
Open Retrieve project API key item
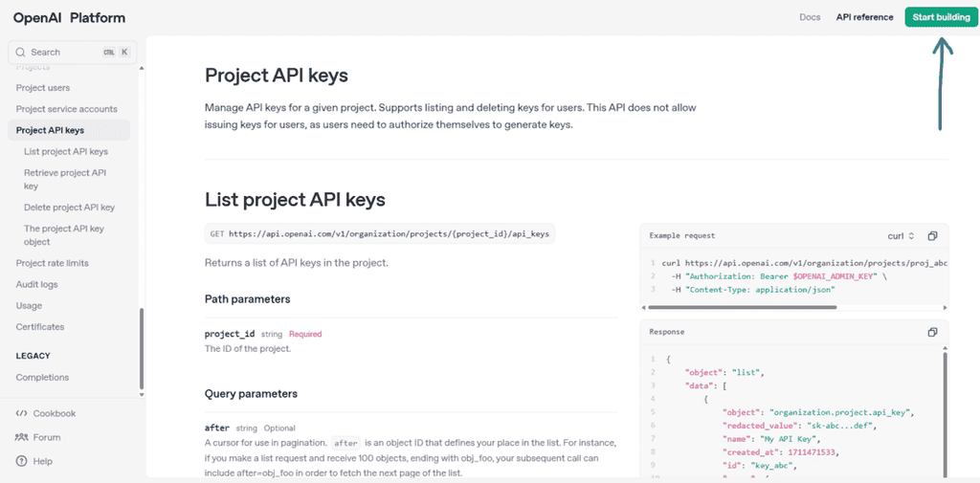coord(65,179)
